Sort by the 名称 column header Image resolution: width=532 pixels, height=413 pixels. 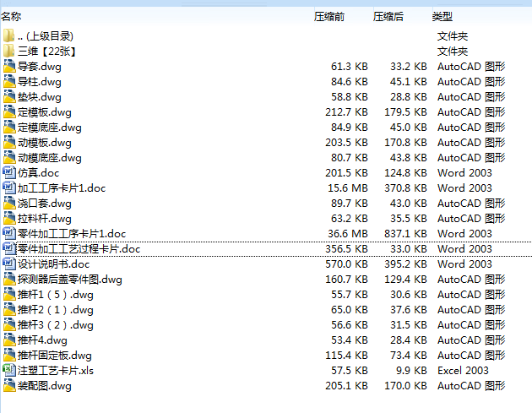pos(11,16)
